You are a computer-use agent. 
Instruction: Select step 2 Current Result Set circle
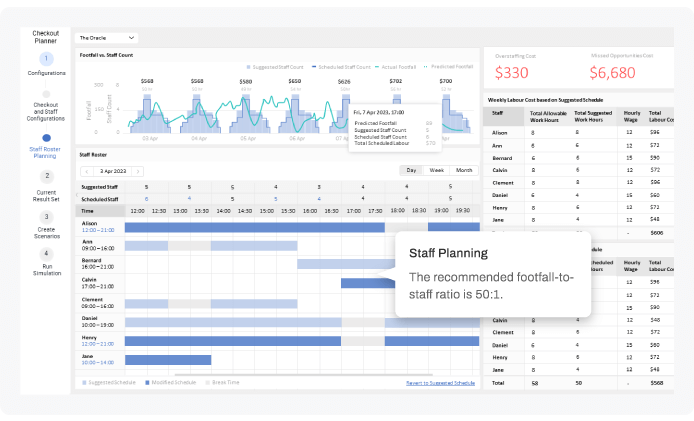click(47, 176)
